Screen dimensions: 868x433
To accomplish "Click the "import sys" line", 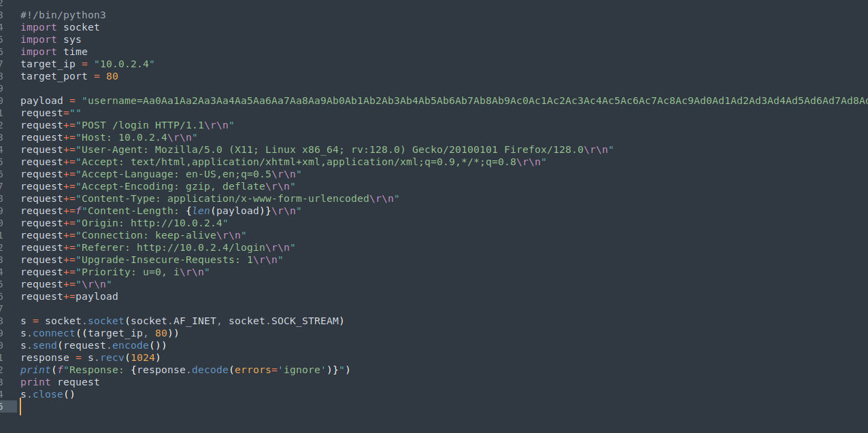I will 51,39.
